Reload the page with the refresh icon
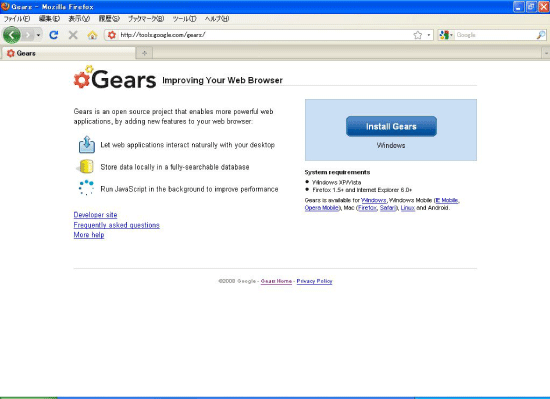Viewport: 550px width, 399px height. click(54, 35)
